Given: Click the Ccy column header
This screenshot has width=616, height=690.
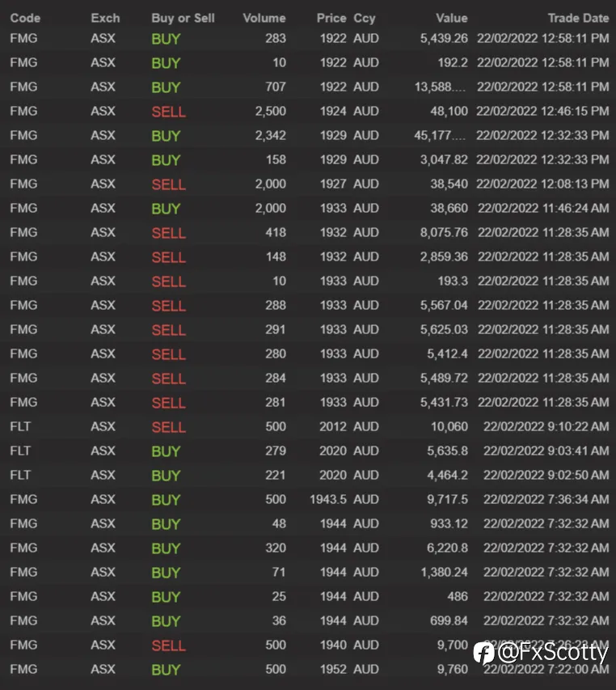Looking at the screenshot, I should click(x=365, y=18).
